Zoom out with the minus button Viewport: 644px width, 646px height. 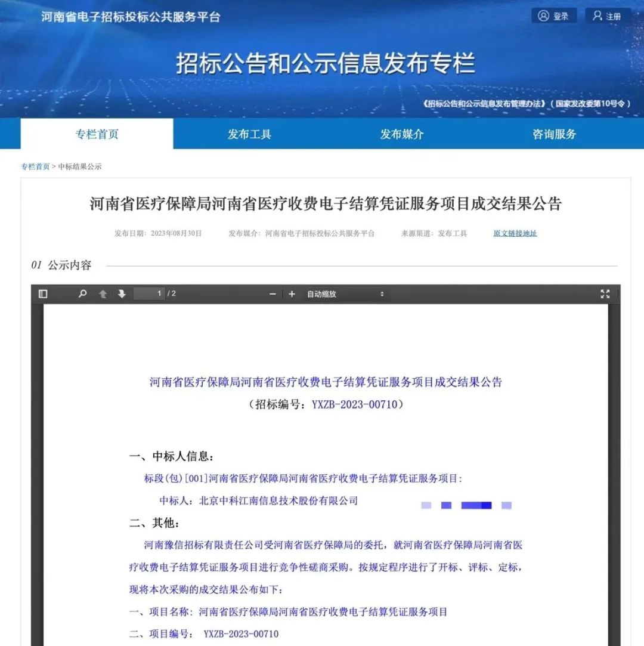click(x=273, y=293)
